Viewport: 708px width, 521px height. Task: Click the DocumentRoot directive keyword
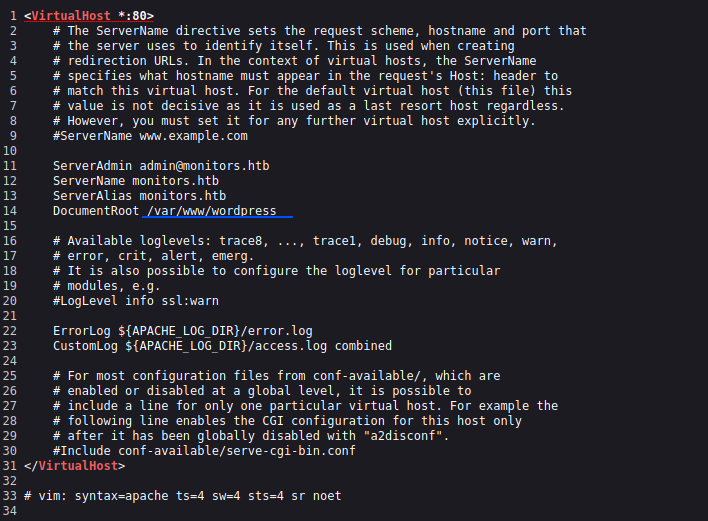coord(96,211)
